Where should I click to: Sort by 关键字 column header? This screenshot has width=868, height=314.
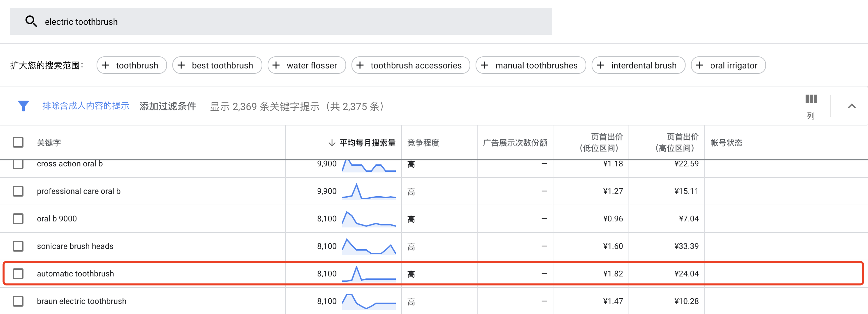[x=49, y=143]
